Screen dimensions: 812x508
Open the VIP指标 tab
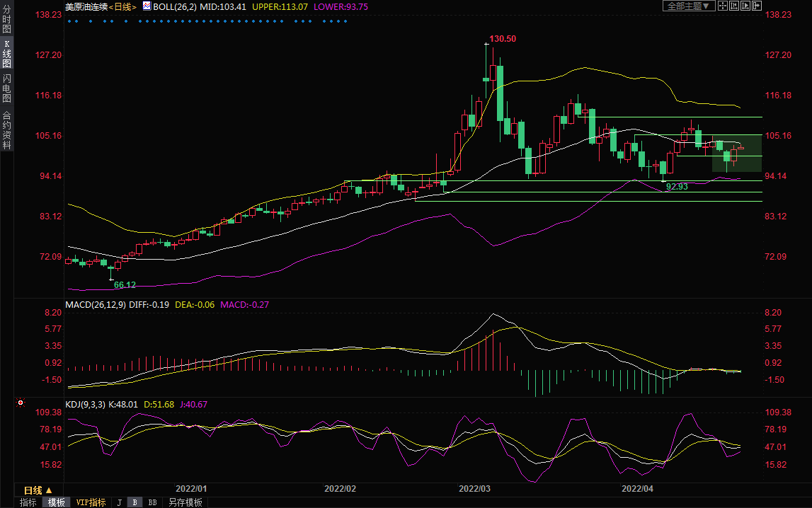pyautogui.click(x=91, y=502)
